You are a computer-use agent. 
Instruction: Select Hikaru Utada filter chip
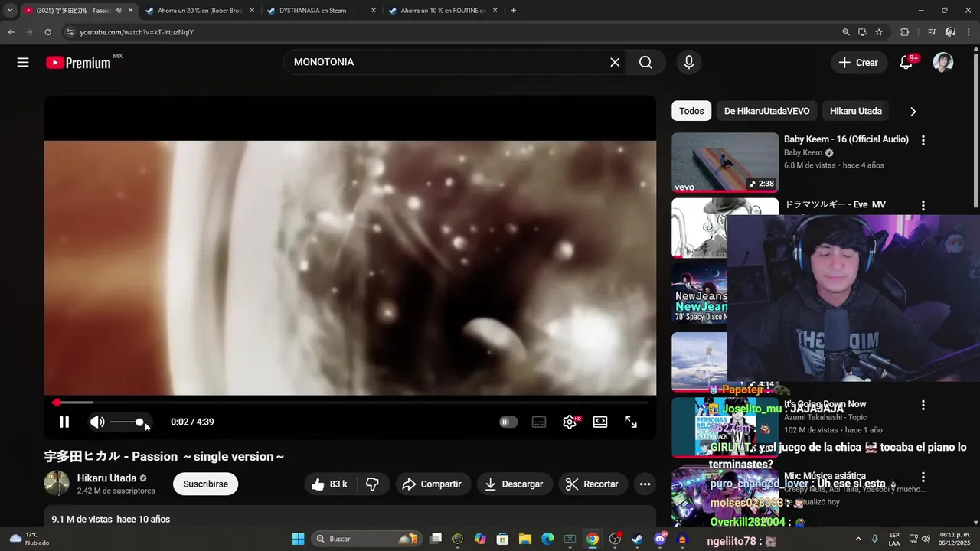856,111
